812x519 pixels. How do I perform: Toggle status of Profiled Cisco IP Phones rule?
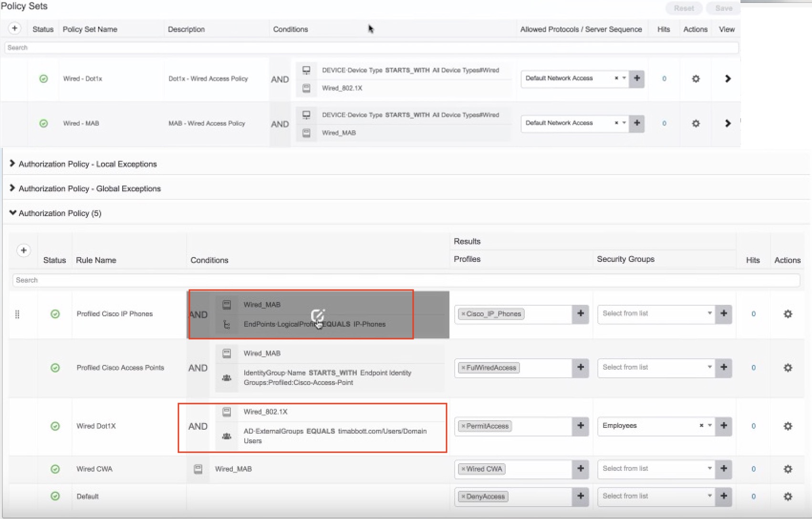coord(55,314)
